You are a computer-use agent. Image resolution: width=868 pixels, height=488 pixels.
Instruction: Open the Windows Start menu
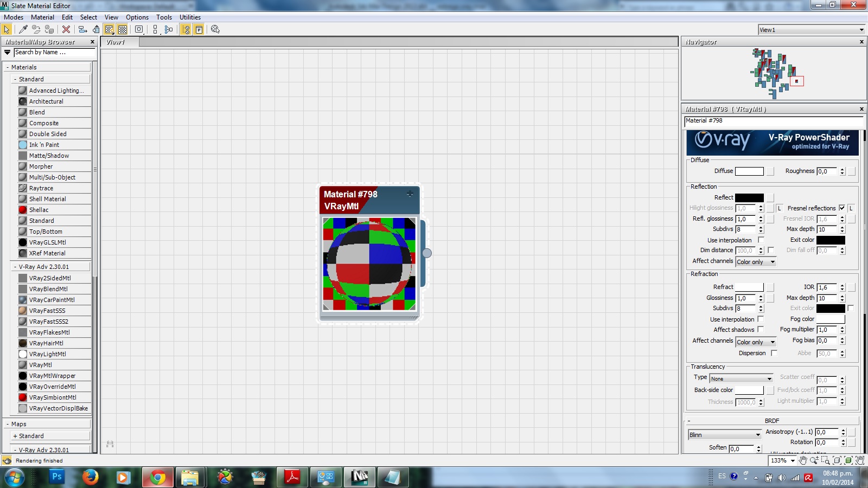click(14, 478)
